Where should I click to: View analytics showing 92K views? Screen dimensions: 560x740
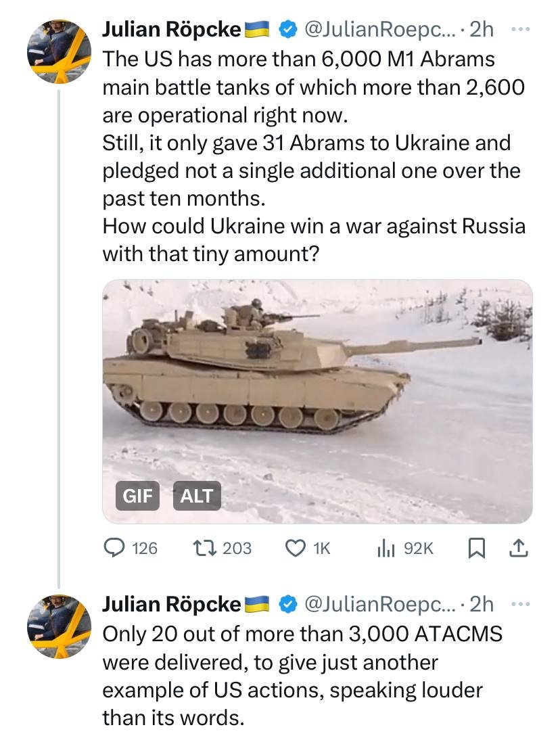[386, 548]
